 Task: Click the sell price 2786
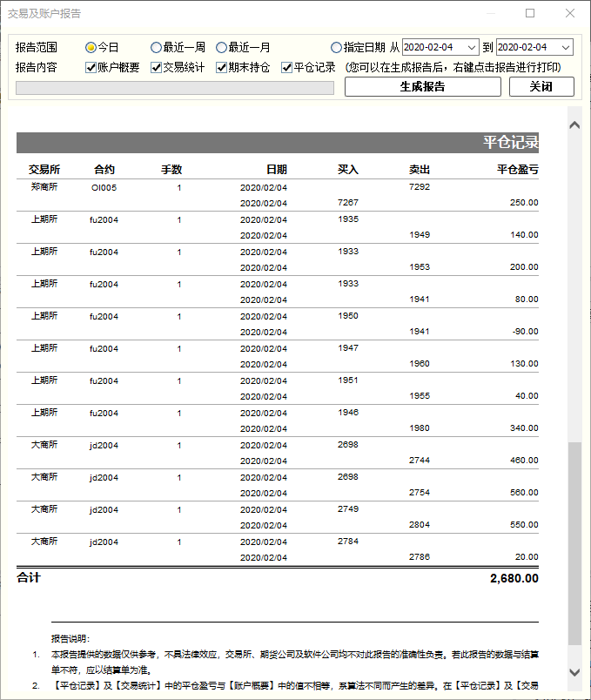click(420, 557)
